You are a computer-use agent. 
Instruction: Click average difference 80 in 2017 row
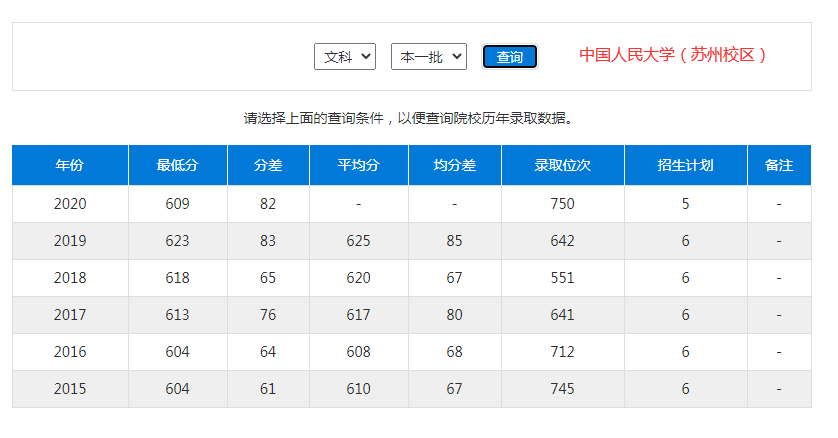click(x=454, y=315)
